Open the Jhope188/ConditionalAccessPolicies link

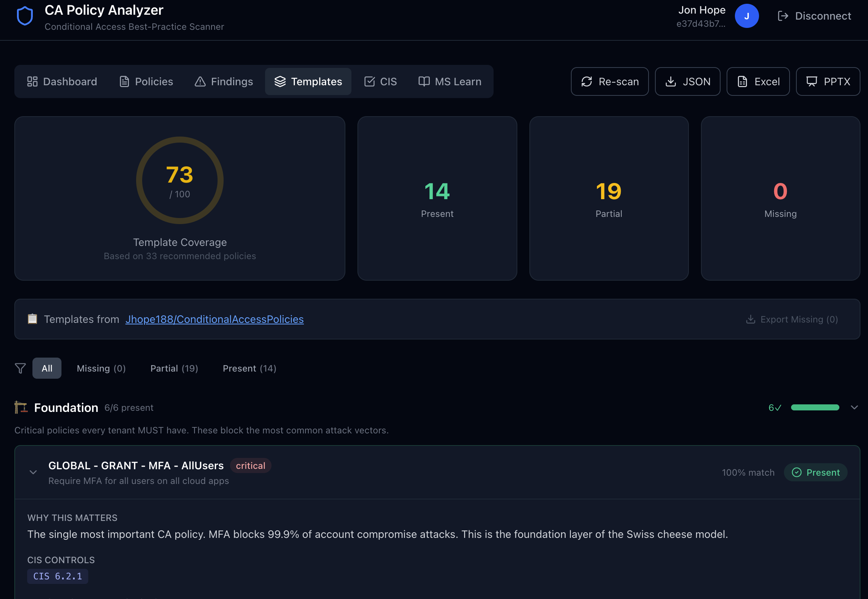(x=215, y=319)
